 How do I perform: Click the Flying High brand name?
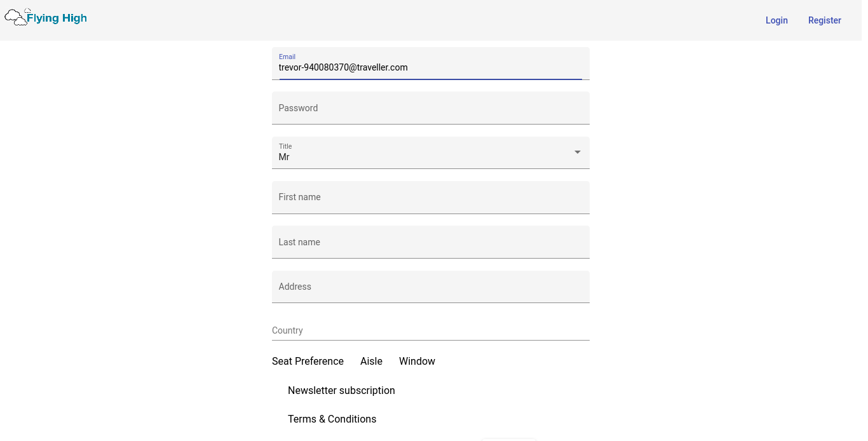(57, 18)
